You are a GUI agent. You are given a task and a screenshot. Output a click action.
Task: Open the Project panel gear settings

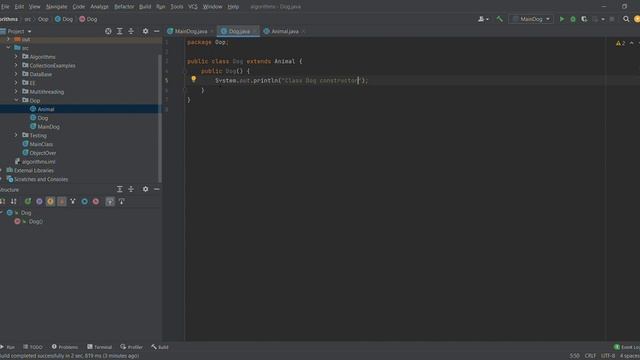coord(145,31)
